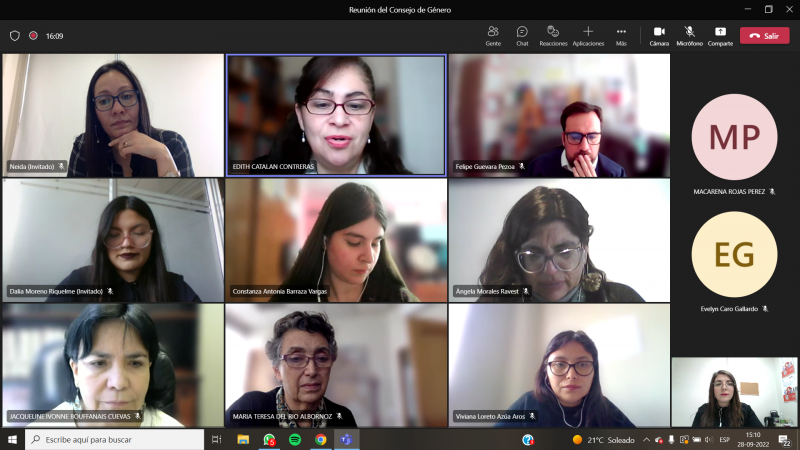Expand the Más options menu
800x450 pixels.
(621, 35)
